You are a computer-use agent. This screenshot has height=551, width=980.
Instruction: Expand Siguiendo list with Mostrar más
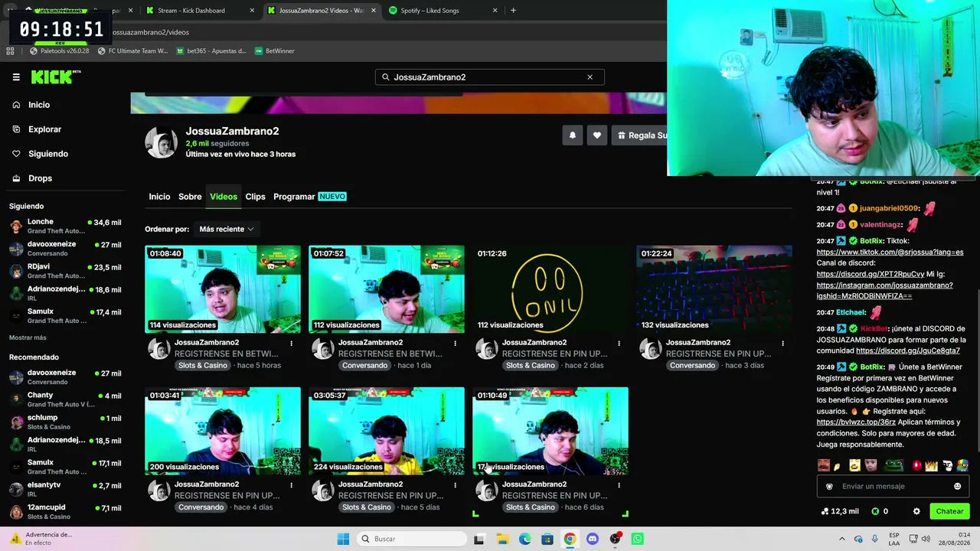coord(28,337)
